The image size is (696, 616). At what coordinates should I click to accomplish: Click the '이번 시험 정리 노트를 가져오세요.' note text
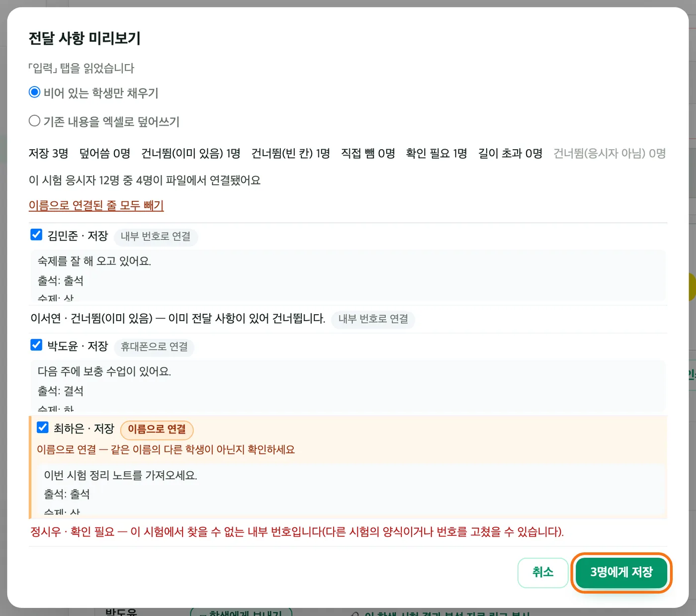(x=121, y=475)
